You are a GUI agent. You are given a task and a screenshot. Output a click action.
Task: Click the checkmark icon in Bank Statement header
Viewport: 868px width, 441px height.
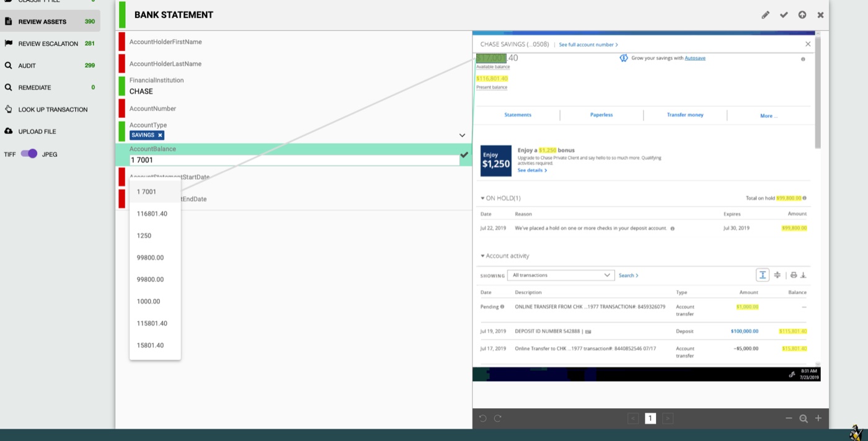click(784, 15)
